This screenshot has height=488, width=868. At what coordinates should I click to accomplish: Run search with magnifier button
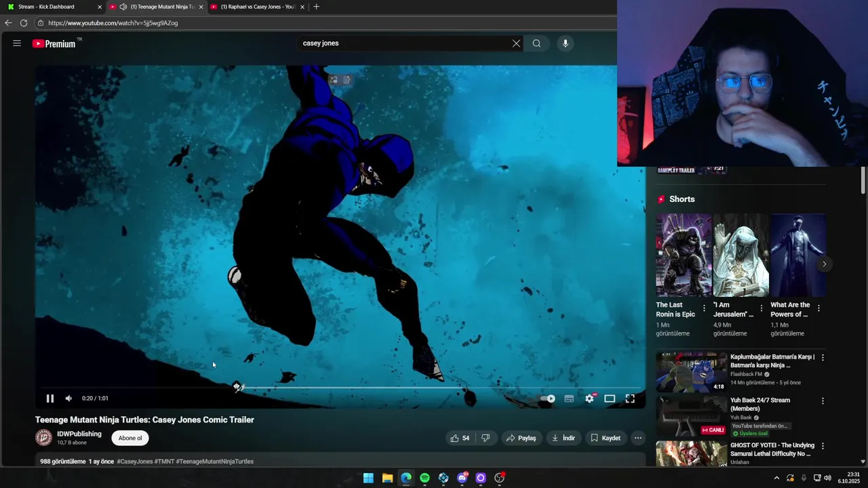[x=536, y=43]
